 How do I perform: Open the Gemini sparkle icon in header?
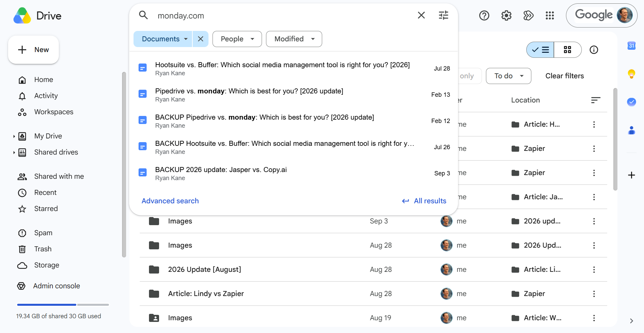coord(528,15)
